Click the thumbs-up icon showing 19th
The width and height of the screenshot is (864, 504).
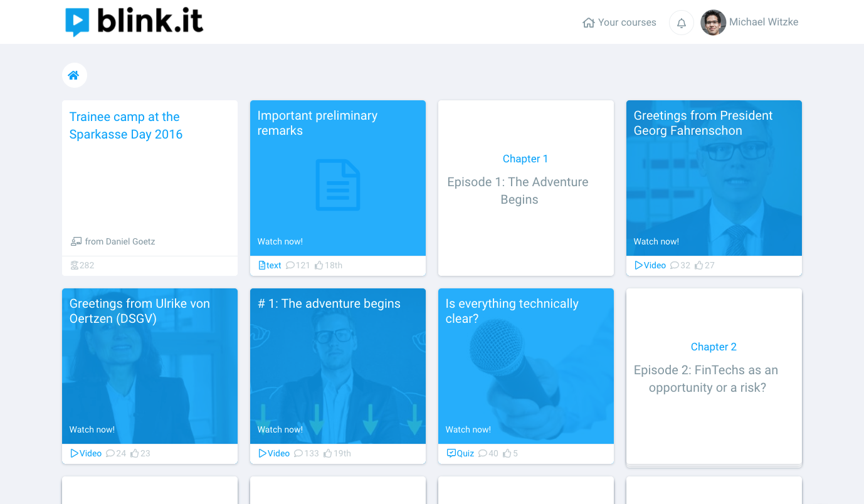pyautogui.click(x=328, y=453)
